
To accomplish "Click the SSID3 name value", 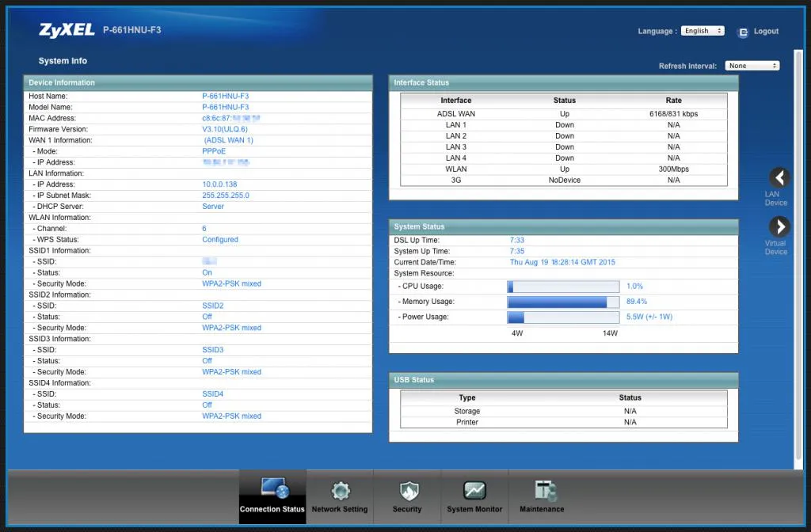I will tap(212, 350).
